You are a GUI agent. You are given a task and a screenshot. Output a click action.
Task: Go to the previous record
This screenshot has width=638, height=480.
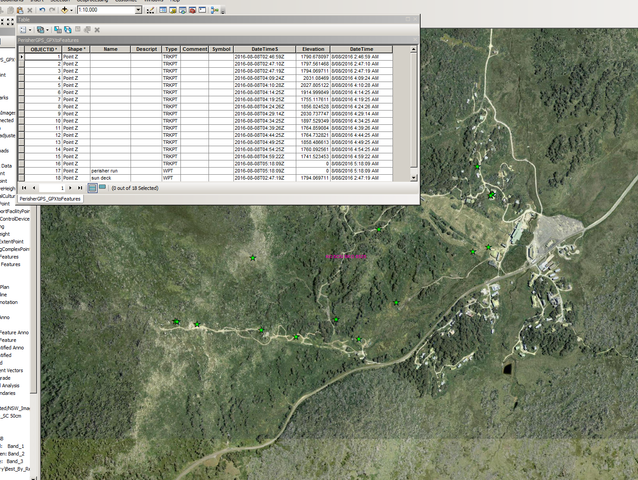click(x=34, y=188)
